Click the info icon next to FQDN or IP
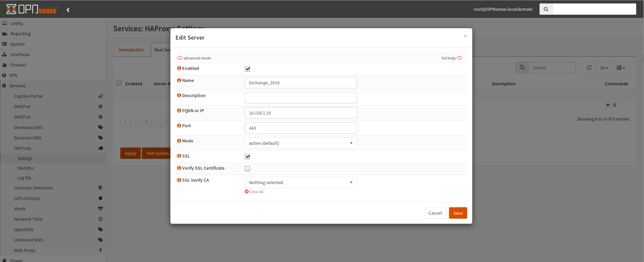The width and height of the screenshot is (644, 262). [179, 111]
